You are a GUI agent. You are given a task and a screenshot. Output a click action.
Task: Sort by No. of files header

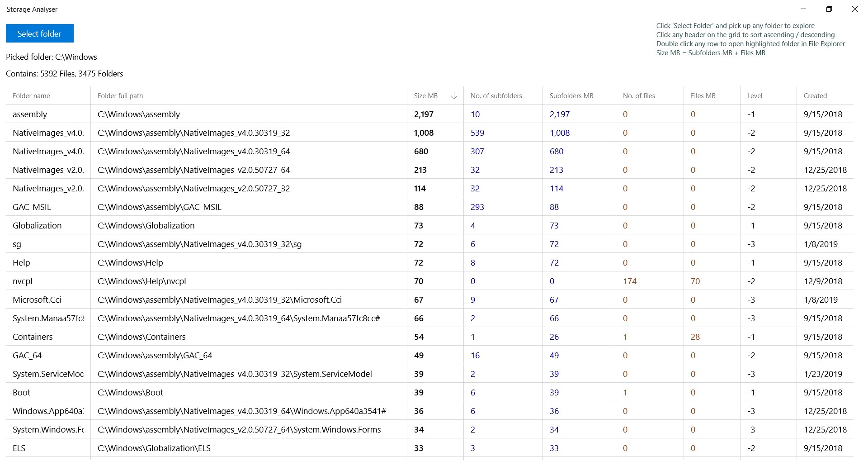[638, 96]
